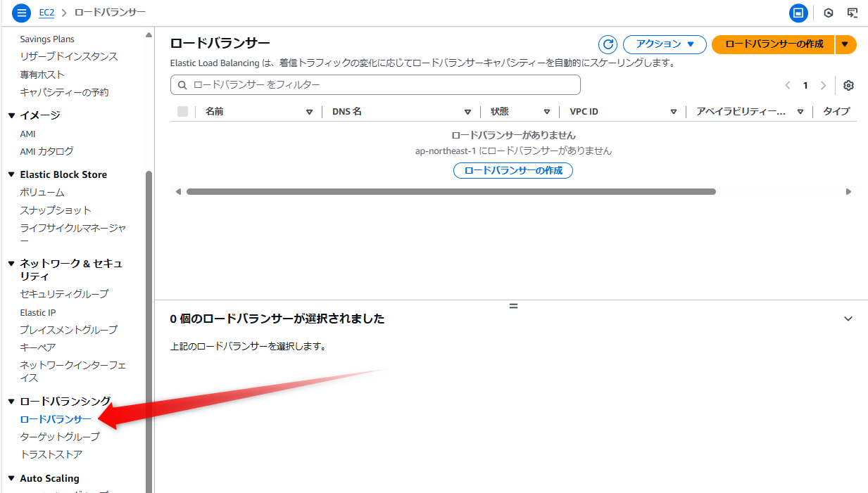
Task: Sort by VPC ID column arrow
Action: [x=674, y=112]
